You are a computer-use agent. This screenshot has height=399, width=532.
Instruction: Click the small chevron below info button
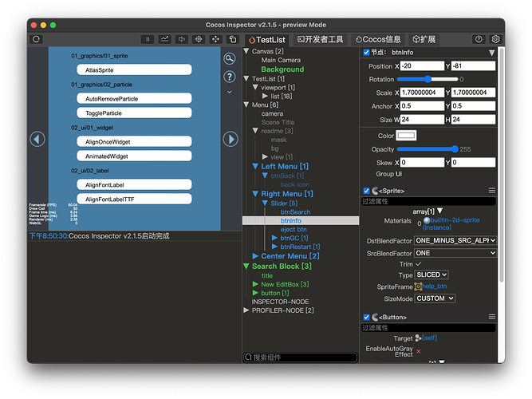tap(230, 92)
